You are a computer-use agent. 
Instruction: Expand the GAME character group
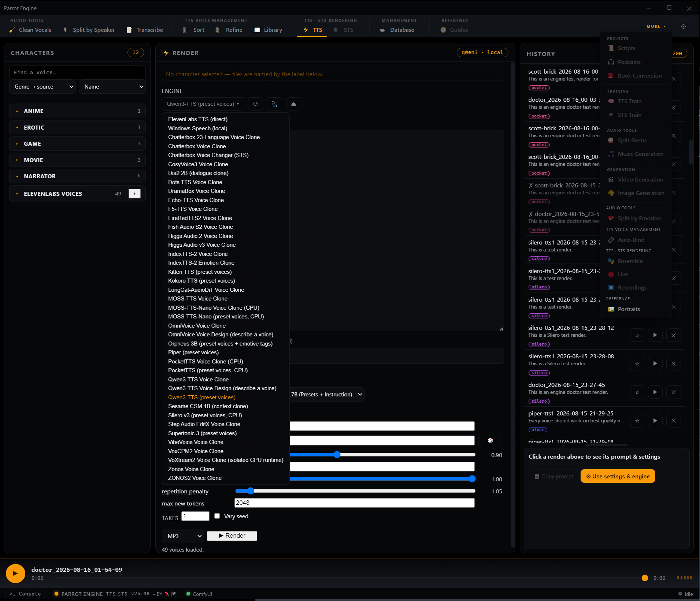click(77, 143)
